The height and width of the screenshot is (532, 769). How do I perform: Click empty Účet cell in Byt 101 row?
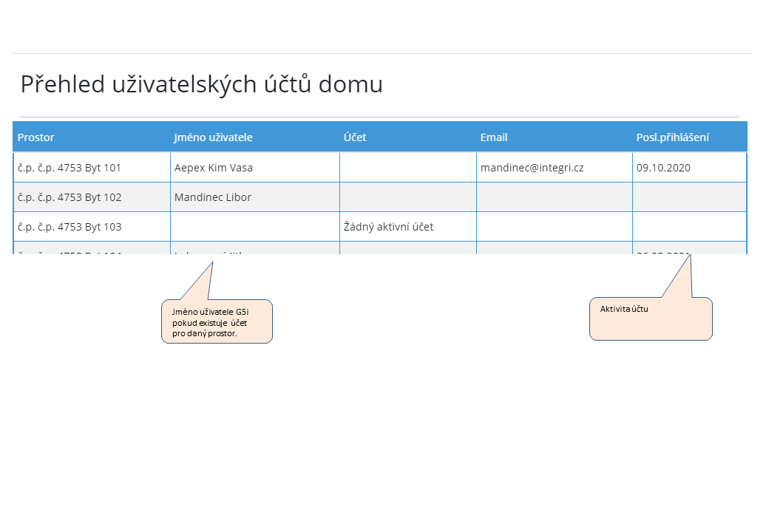(407, 168)
